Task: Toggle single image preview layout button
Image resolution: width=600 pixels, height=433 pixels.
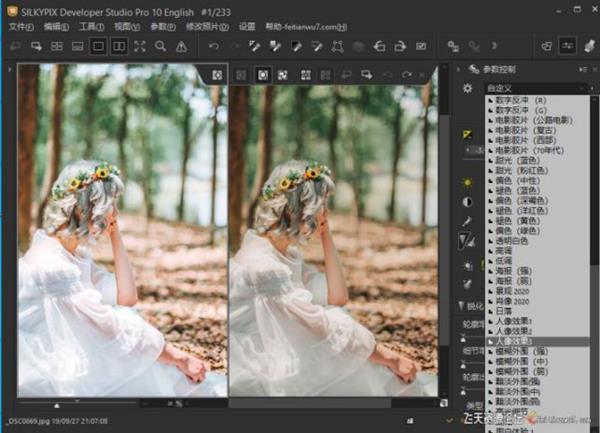Action: click(x=98, y=46)
